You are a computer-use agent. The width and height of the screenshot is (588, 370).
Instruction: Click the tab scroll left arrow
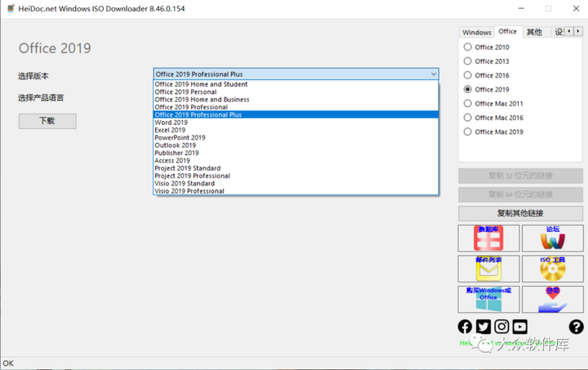569,31
